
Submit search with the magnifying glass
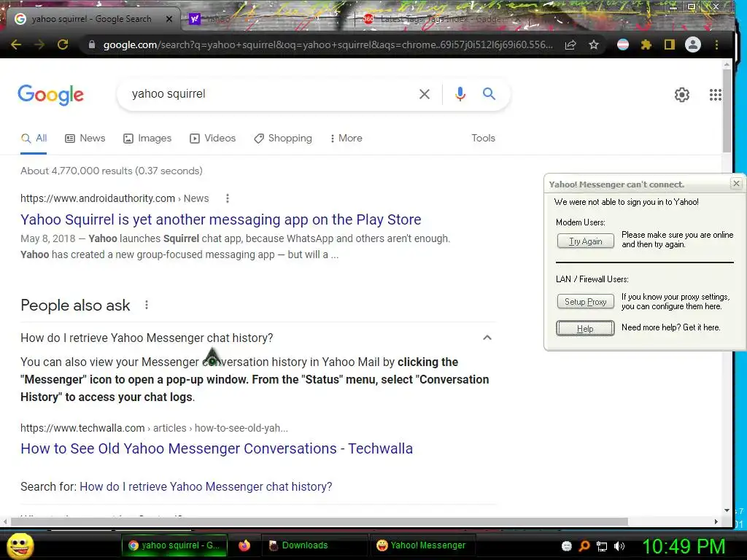(x=489, y=94)
